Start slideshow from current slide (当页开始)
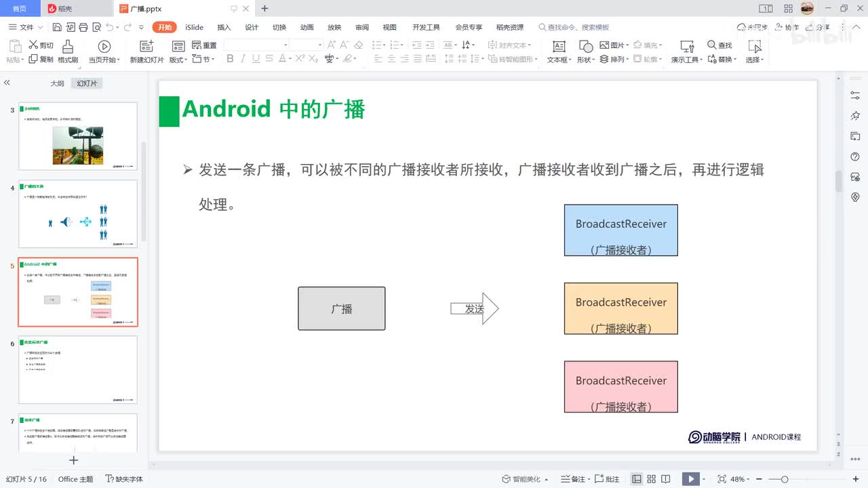 point(104,52)
